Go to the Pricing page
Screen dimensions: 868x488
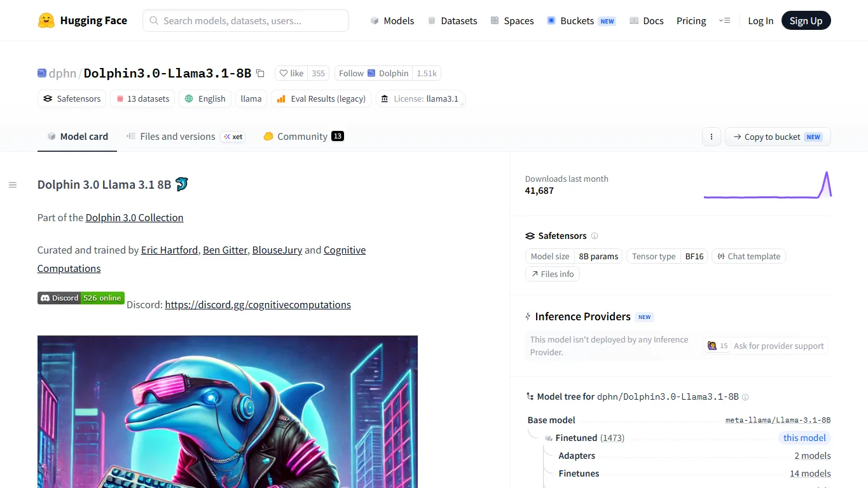click(x=691, y=21)
